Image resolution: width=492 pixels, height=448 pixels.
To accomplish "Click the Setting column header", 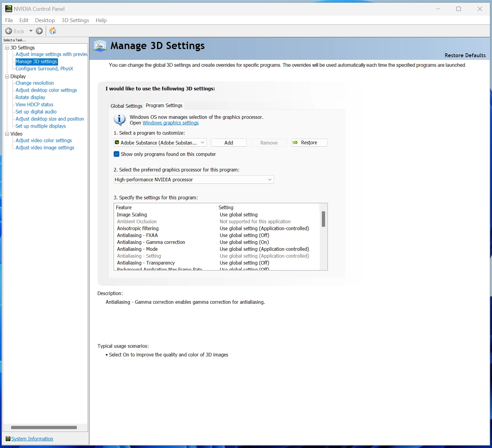I will [268, 207].
